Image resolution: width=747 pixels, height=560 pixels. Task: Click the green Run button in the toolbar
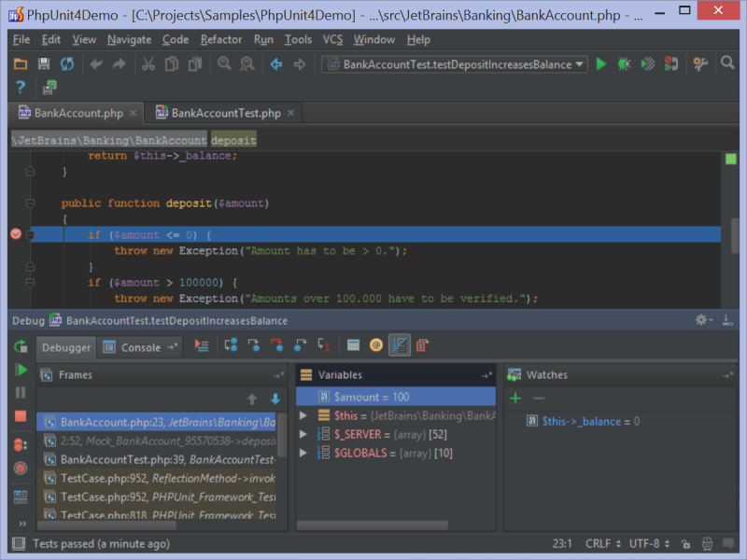point(601,63)
